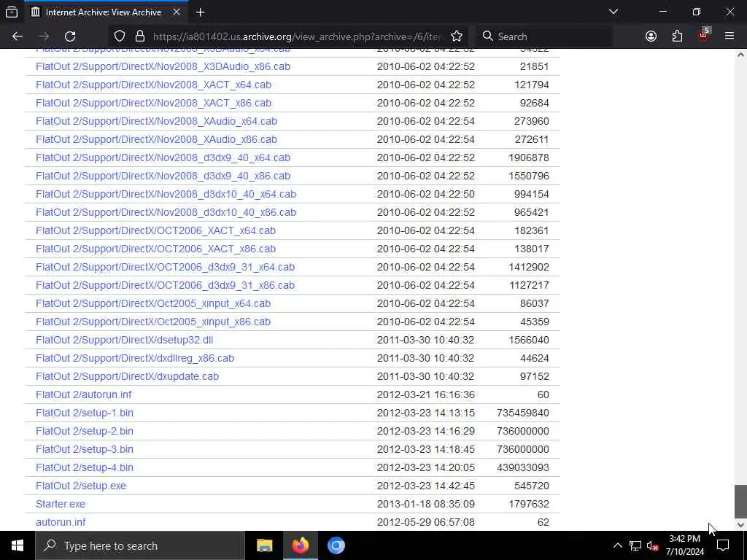Image resolution: width=747 pixels, height=560 pixels.
Task: Open dxupdate.cab link
Action: 127,376
